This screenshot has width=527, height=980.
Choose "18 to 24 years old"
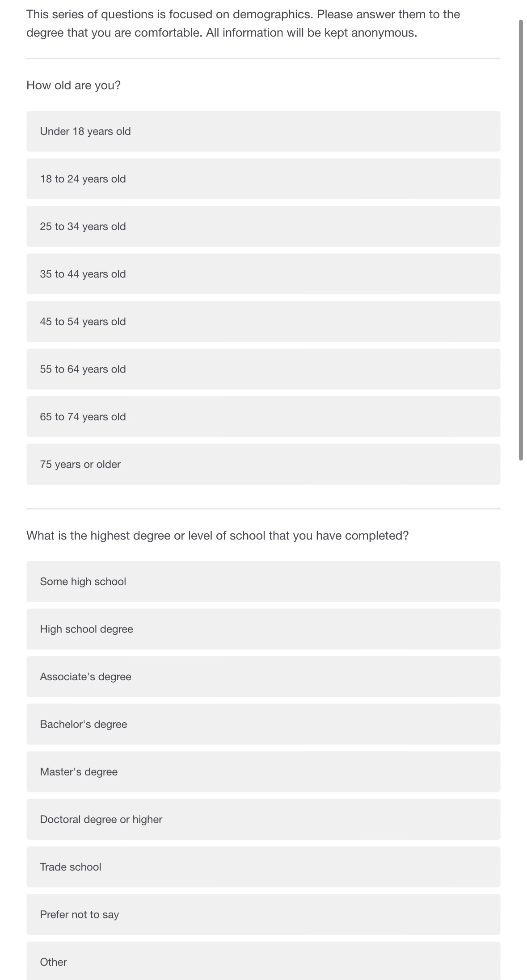(x=263, y=179)
